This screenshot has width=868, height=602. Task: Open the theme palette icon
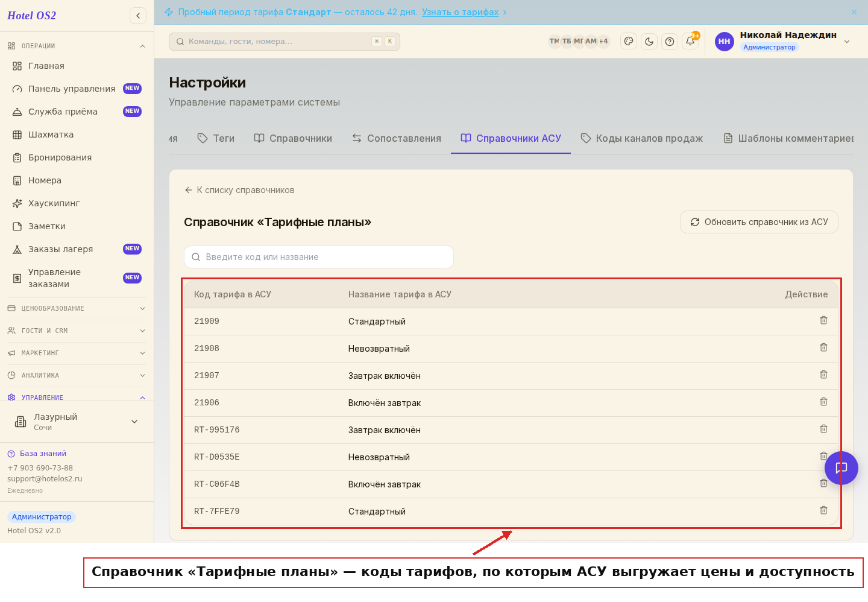(629, 41)
